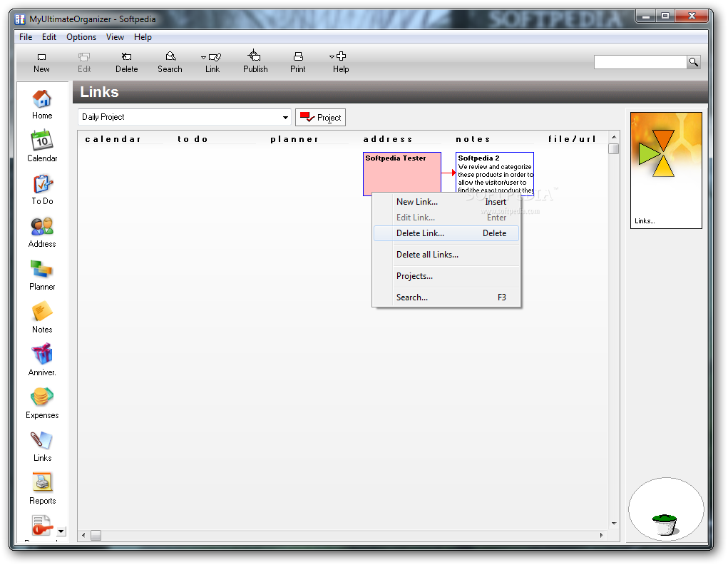This screenshot has width=728, height=565.
Task: Click the horizontal scrollbar left arrow
Action: pyautogui.click(x=83, y=535)
